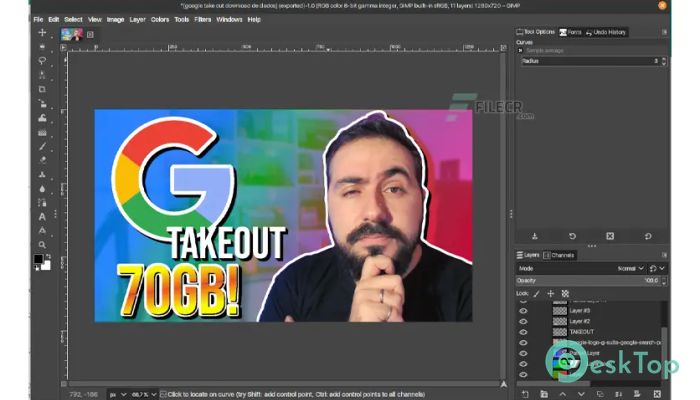Select the Move tool in the toolbox
The image size is (700, 400).
42,33
